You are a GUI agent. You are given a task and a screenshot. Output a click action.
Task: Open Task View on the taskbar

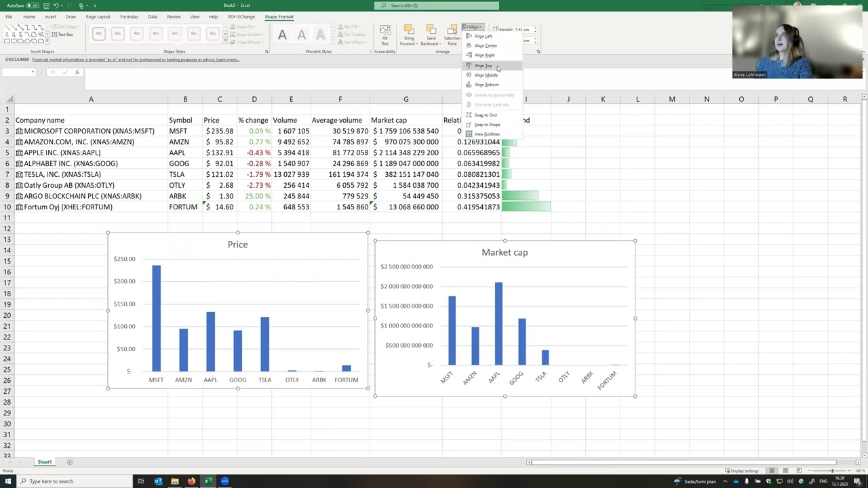[x=140, y=481]
